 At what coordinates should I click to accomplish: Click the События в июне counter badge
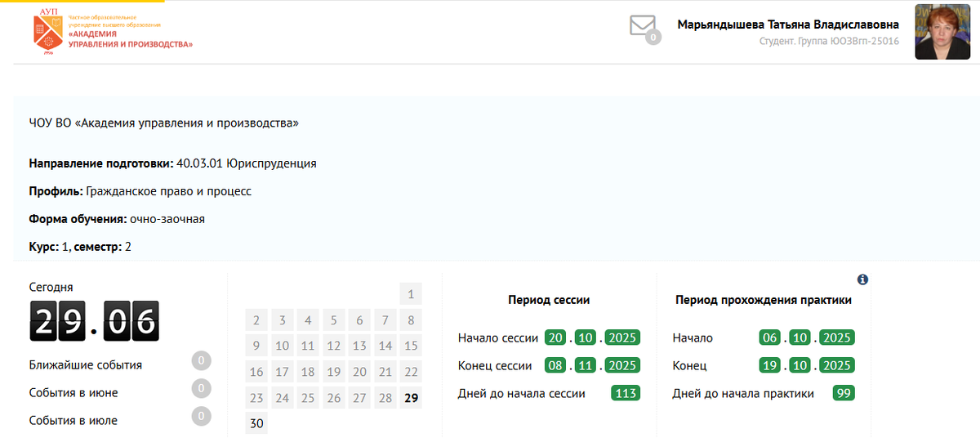point(202,388)
